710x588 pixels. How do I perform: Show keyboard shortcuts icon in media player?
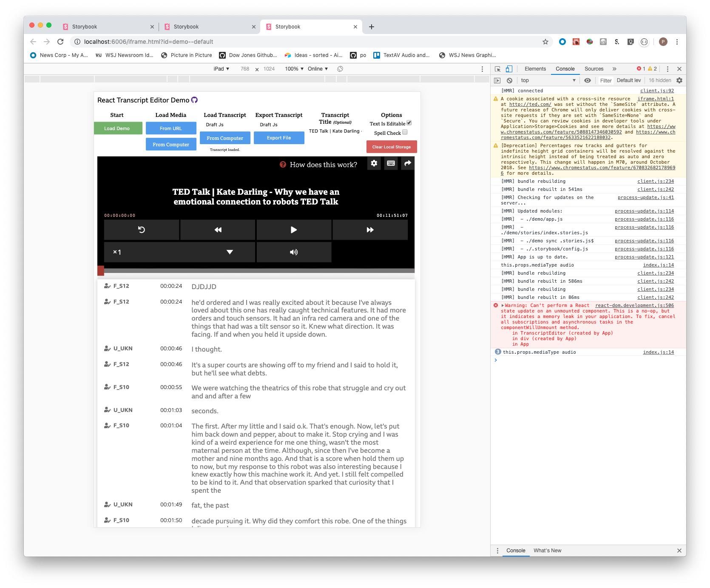coord(391,163)
